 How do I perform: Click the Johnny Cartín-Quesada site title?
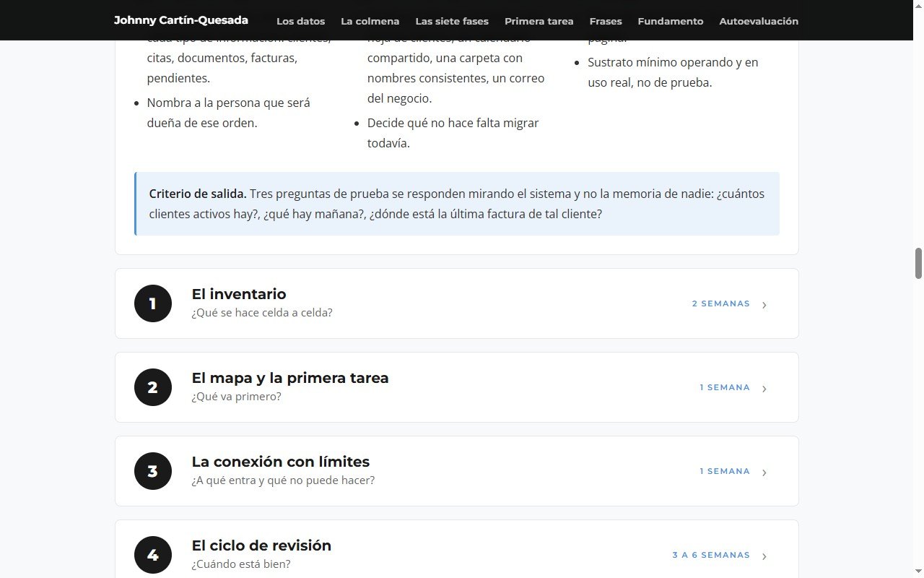point(181,20)
